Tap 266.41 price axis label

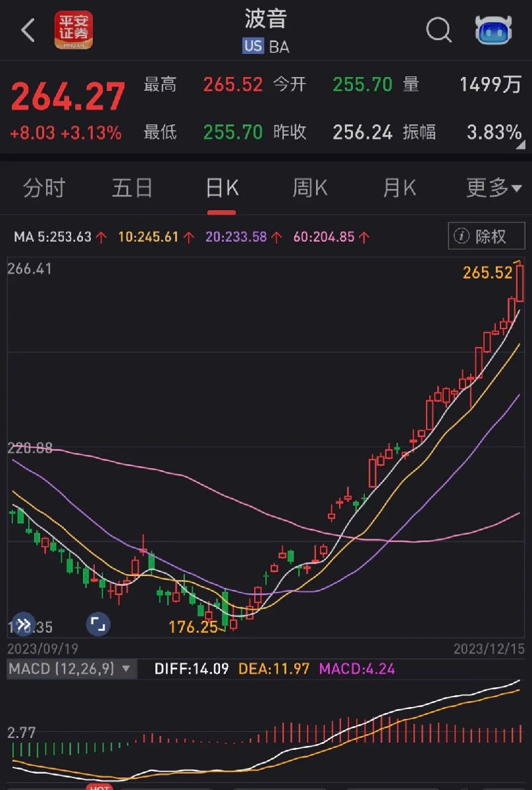point(30,269)
